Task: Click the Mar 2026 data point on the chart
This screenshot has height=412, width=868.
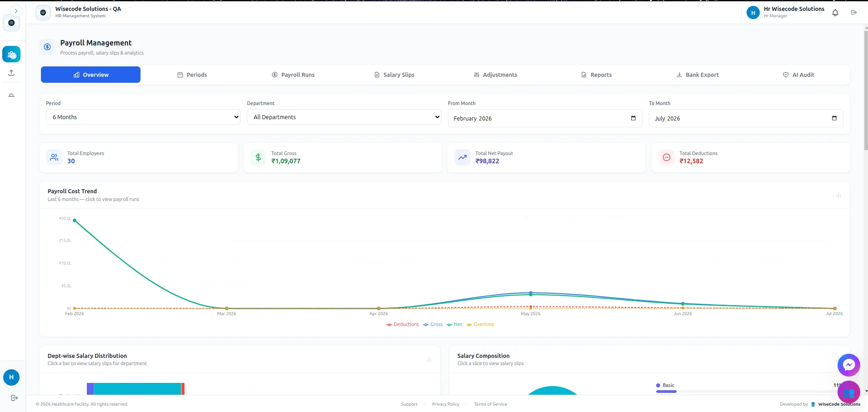Action: coord(226,308)
